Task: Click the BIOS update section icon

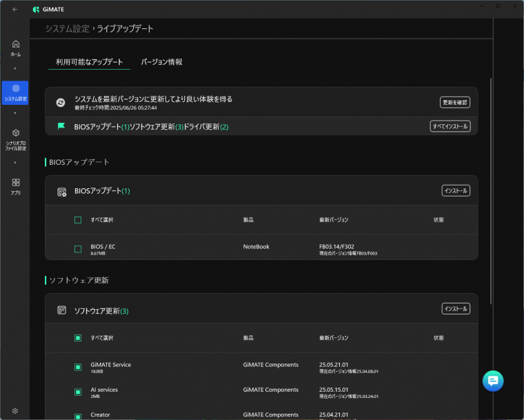Action: point(62,192)
